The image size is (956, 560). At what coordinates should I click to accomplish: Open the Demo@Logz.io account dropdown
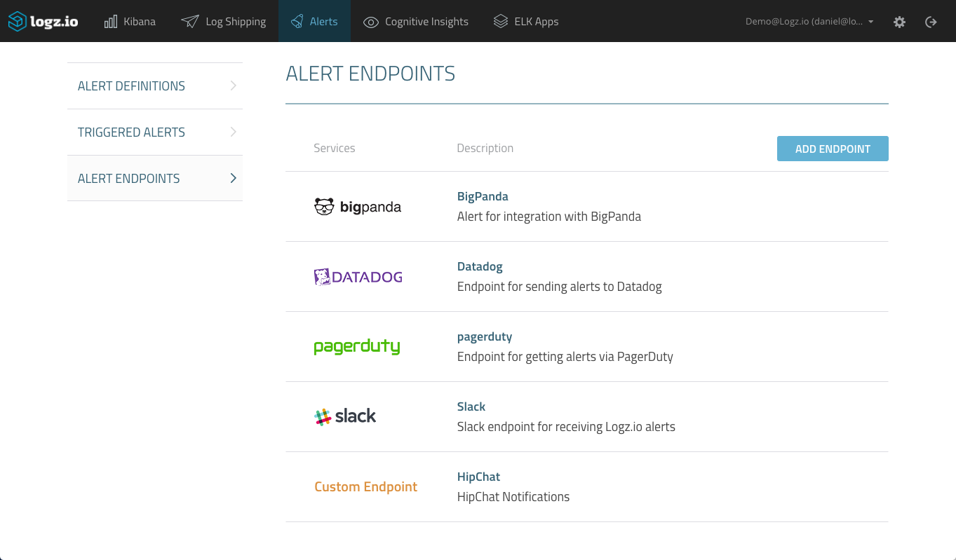[x=809, y=22]
